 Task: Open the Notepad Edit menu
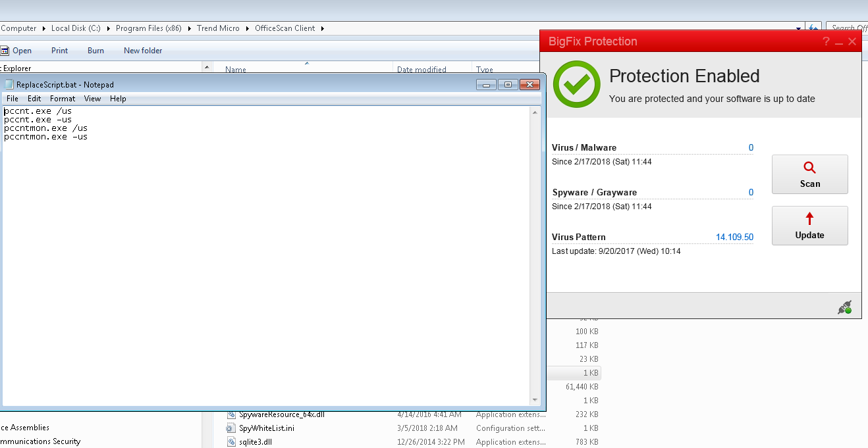coord(34,99)
